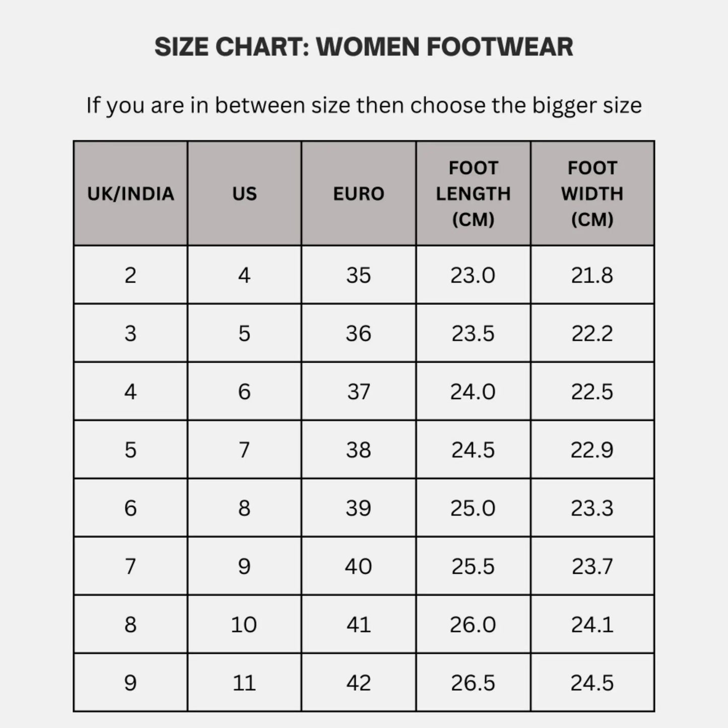Click the in-between size advice text
Viewport: 728px width, 728px height.
click(364, 106)
